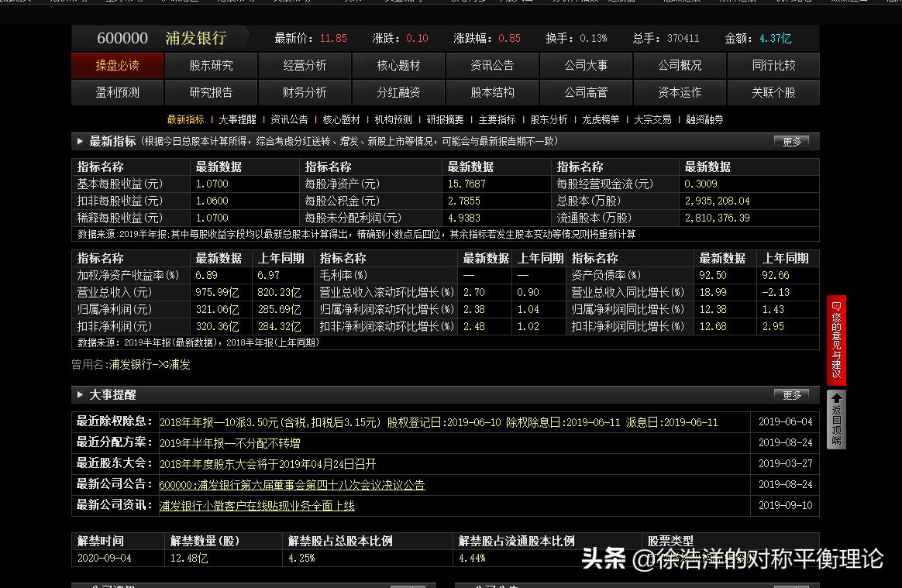Select 营业总收入 value 975.99亿
This screenshot has width=902, height=588.
[x=218, y=292]
